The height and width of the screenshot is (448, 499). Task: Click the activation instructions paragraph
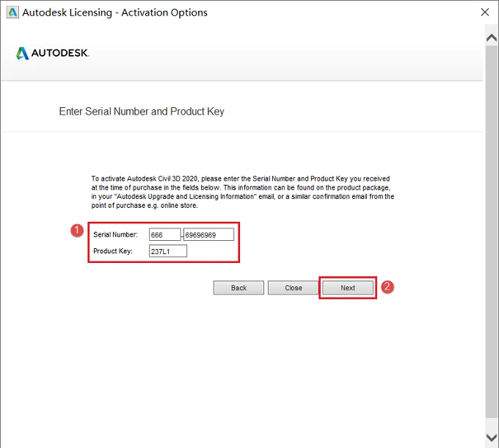242,192
